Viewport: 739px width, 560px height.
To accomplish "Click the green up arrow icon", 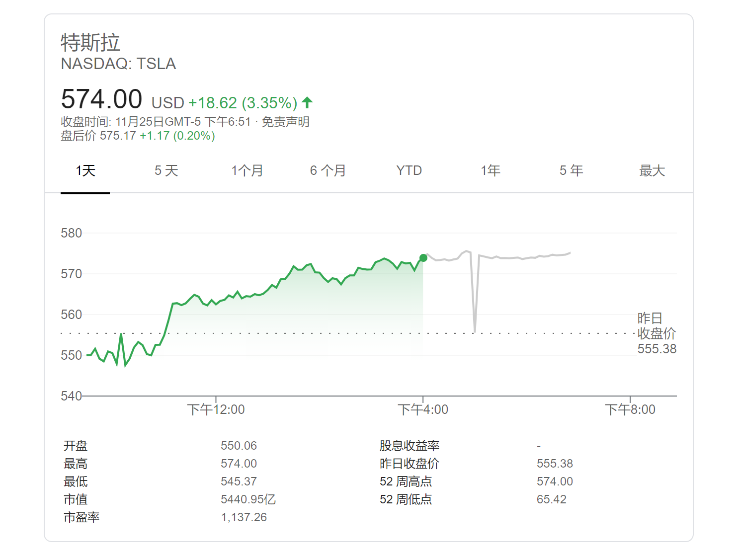I will pyautogui.click(x=307, y=102).
